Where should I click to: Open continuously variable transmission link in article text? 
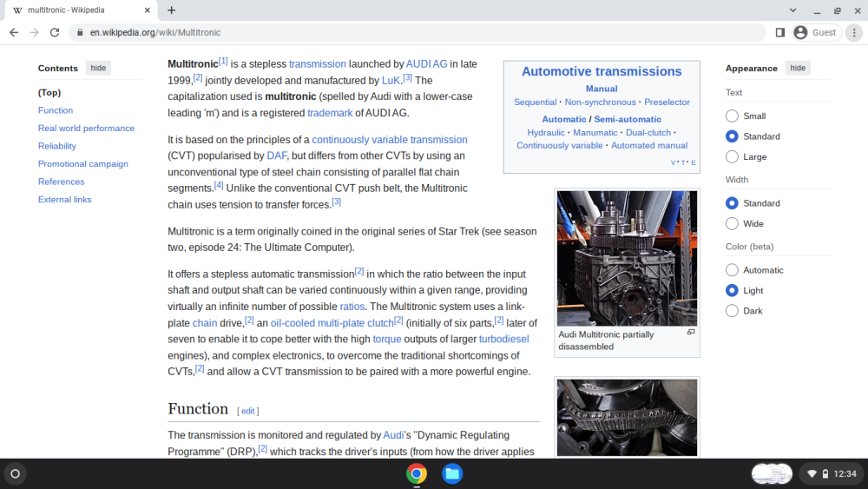click(x=389, y=140)
